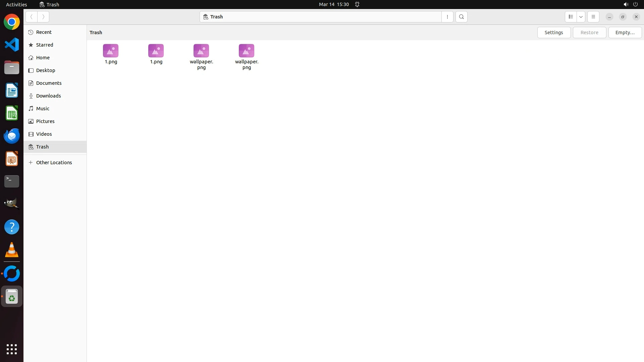
Task: Toggle list view layout icon
Action: [x=571, y=17]
